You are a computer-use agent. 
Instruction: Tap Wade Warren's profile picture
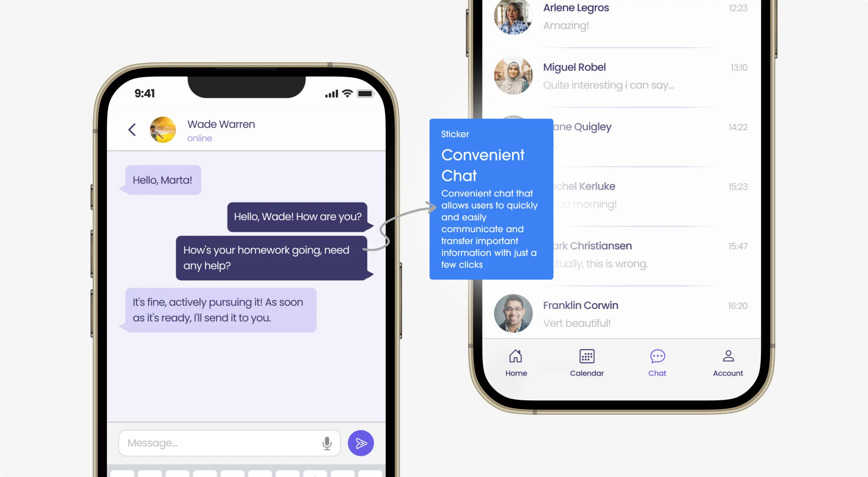(163, 130)
